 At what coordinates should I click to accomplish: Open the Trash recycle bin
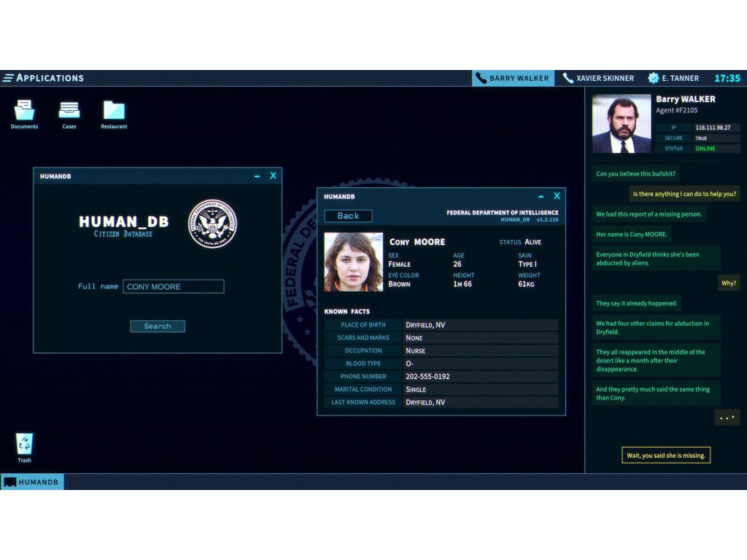pyautogui.click(x=25, y=444)
